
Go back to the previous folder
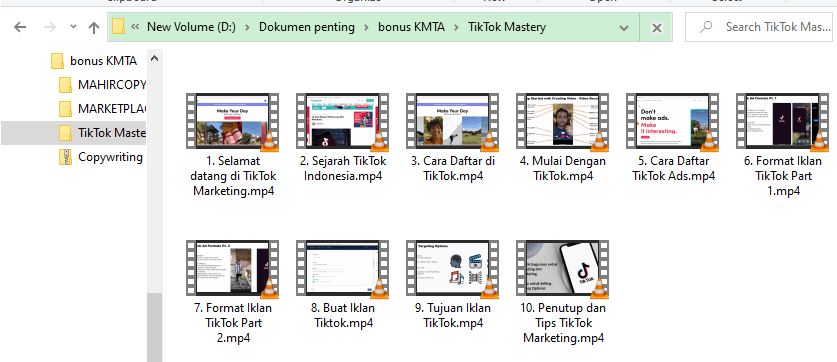[20, 27]
